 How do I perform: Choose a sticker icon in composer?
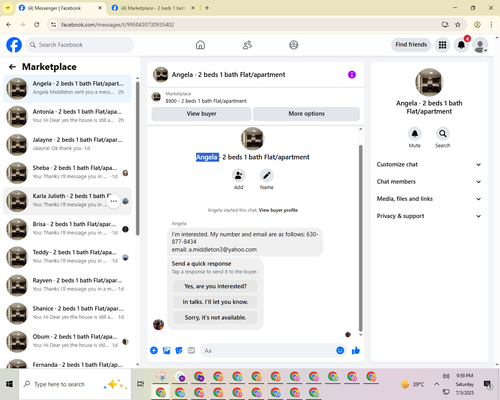pos(179,350)
